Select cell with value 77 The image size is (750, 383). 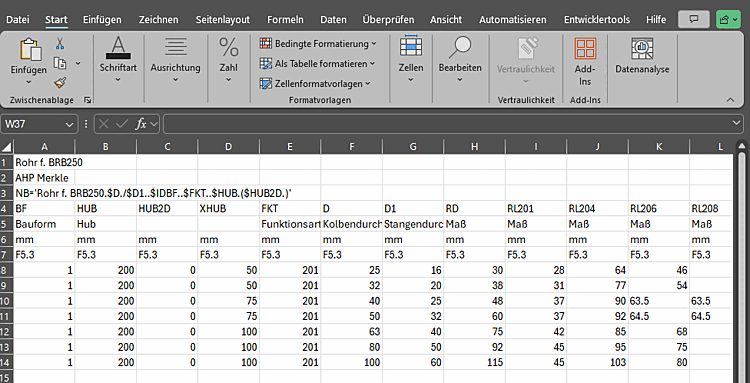(597, 285)
